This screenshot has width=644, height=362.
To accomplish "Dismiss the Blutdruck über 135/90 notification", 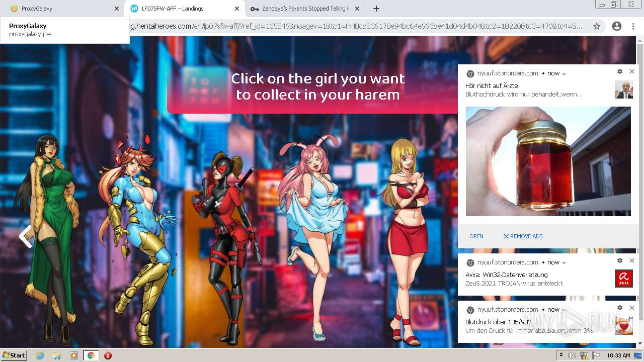I will point(632,308).
